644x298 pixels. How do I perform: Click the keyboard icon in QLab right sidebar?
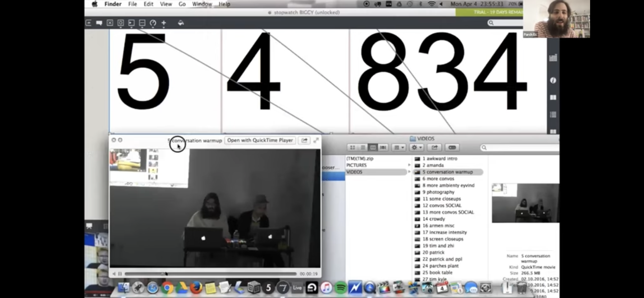tap(553, 58)
